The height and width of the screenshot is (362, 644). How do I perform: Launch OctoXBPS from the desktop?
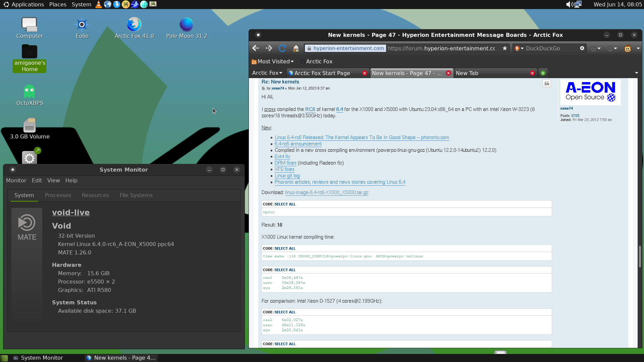pos(30,95)
